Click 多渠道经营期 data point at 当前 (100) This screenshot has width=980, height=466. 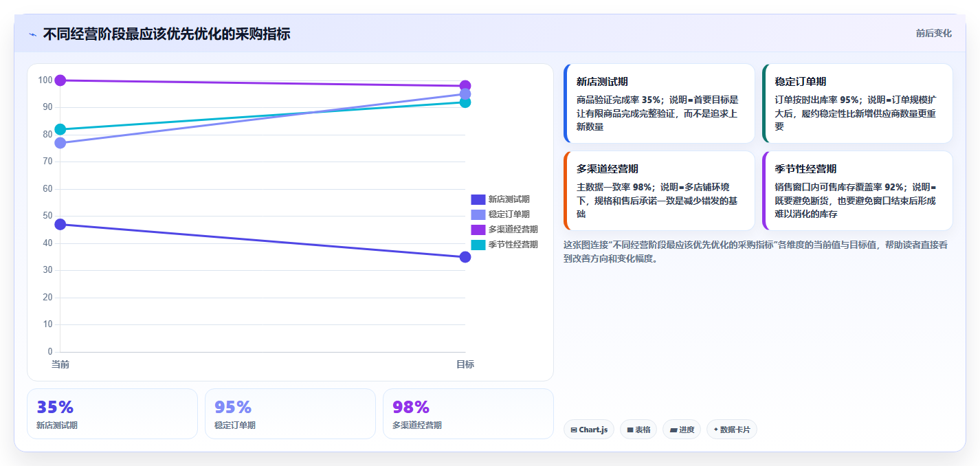point(60,80)
